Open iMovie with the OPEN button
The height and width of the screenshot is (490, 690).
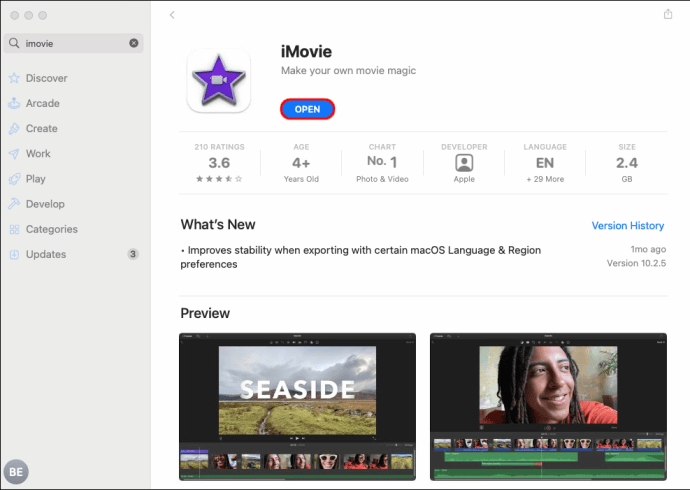[307, 109]
